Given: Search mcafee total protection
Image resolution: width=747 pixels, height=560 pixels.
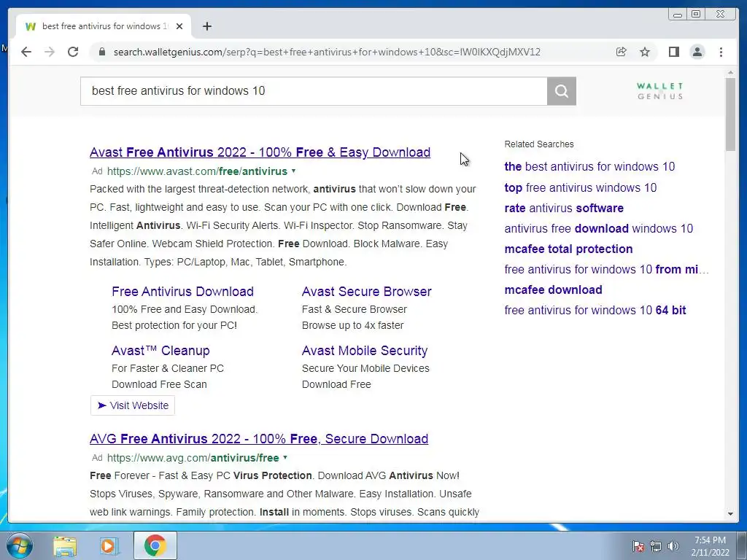Looking at the screenshot, I should (568, 249).
